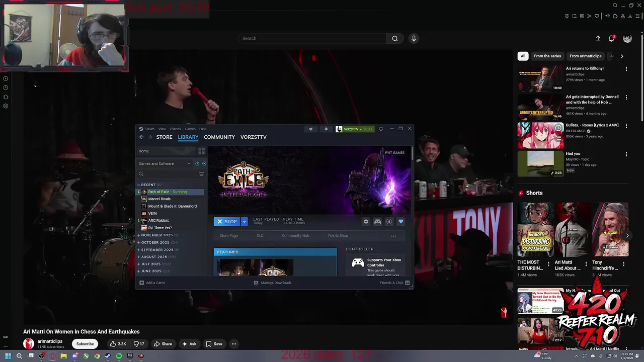Open Steam menu in Steam menu bar

tap(149, 129)
